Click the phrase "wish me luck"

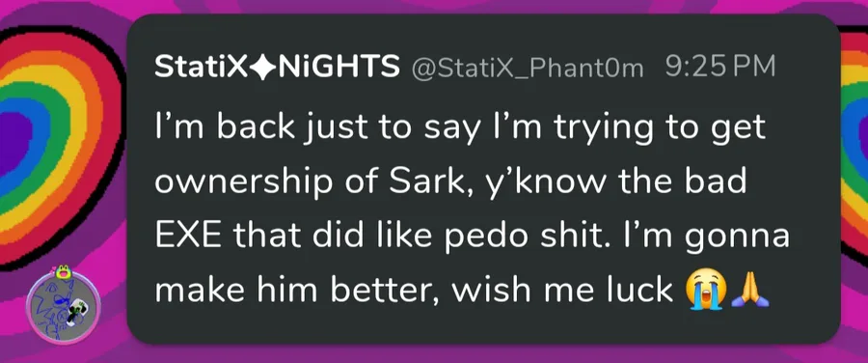561,291
